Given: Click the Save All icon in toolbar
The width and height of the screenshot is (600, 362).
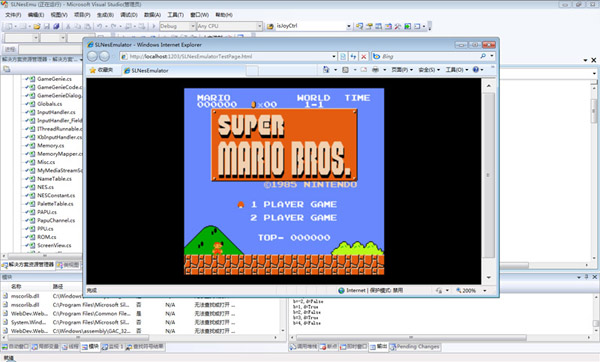Looking at the screenshot, I should 56,26.
